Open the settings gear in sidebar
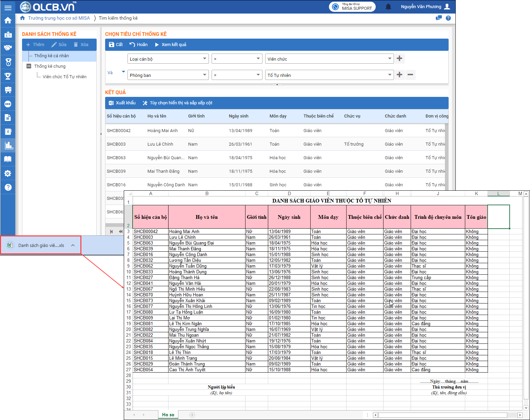Screen dimensions: 530x420 pyautogui.click(x=8, y=173)
